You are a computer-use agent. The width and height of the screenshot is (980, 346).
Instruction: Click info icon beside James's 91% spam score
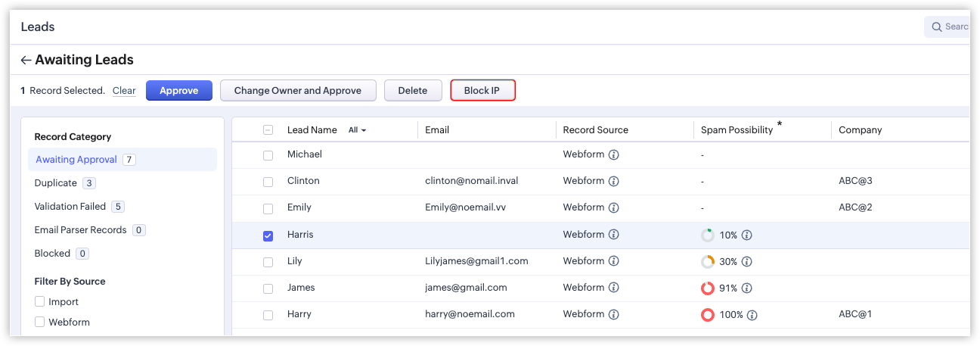point(747,288)
